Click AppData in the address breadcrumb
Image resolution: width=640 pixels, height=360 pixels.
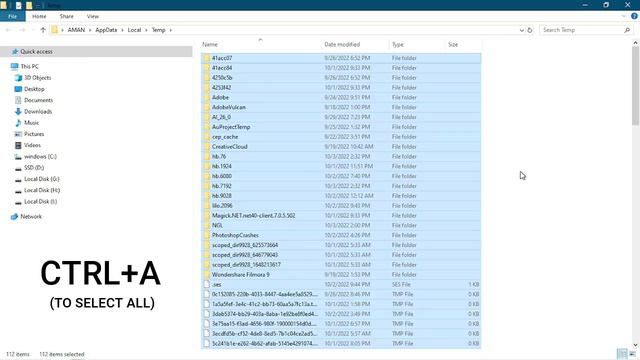click(x=106, y=30)
